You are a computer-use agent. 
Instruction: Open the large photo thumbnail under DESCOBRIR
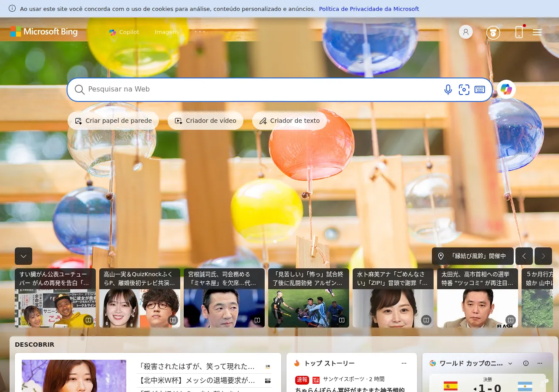[74, 376]
